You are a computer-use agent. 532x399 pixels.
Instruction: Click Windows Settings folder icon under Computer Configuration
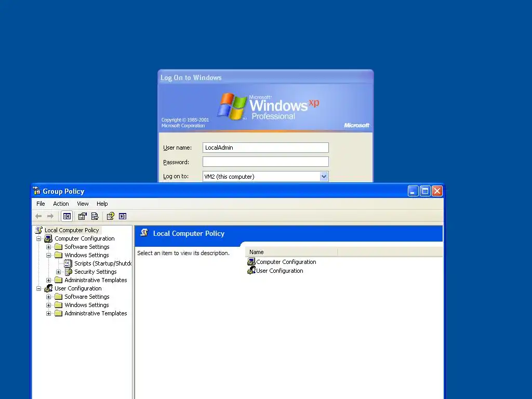pos(59,255)
